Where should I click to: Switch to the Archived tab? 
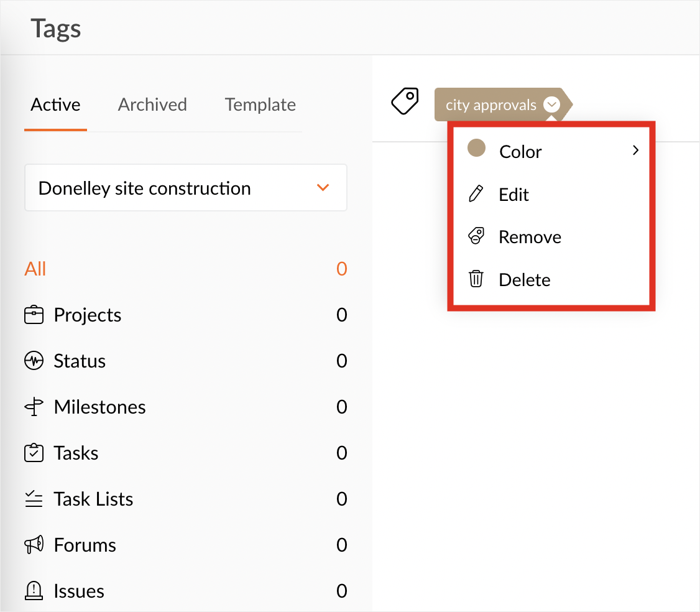[x=152, y=104]
